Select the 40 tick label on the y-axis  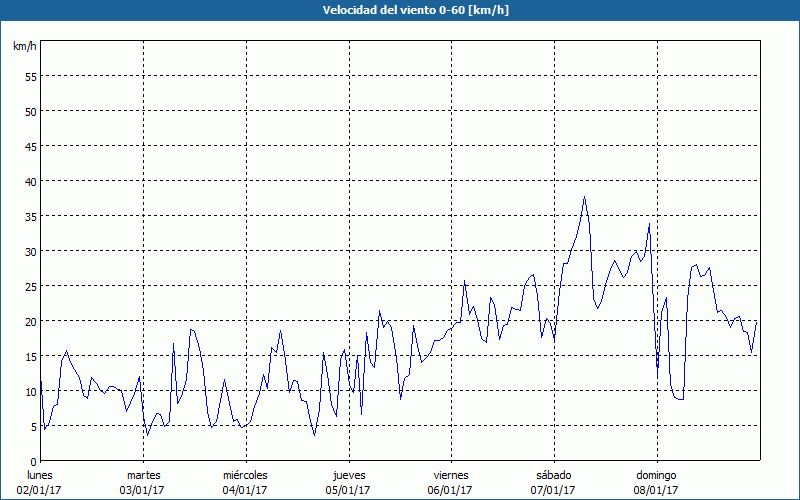[30, 181]
